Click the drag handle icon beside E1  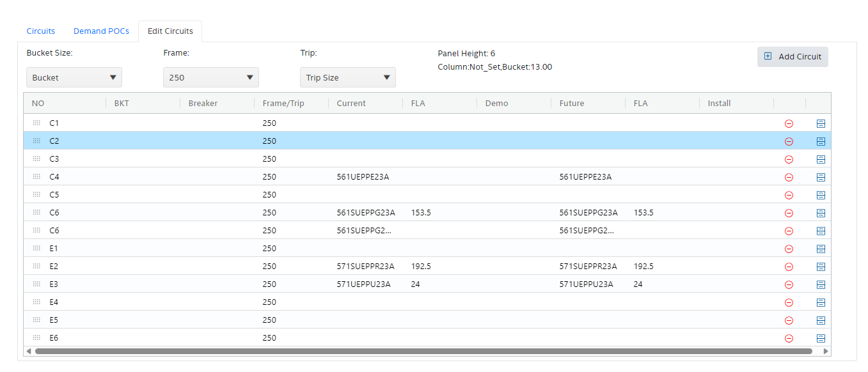(36, 248)
